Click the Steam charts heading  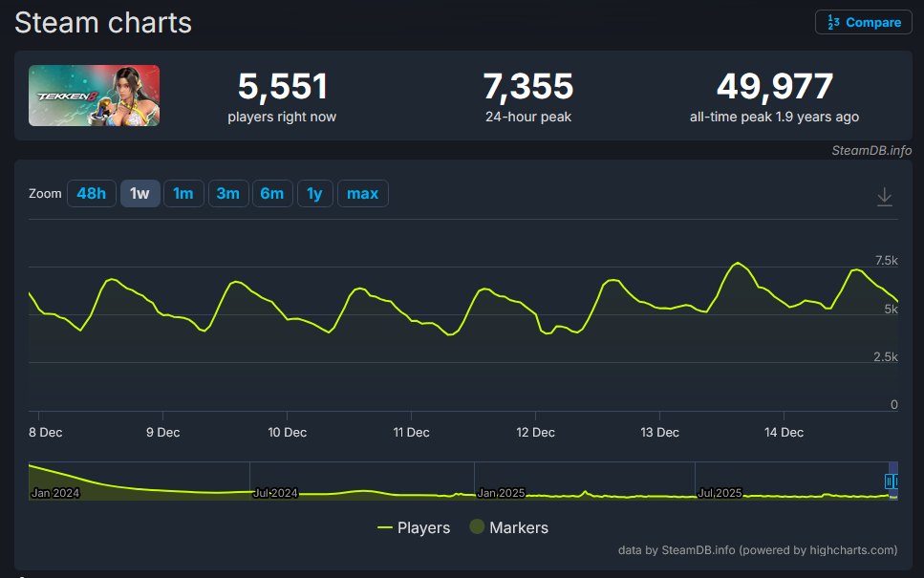(x=103, y=23)
